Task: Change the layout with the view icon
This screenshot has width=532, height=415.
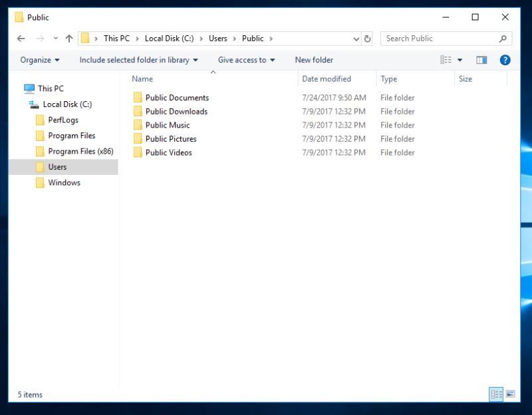Action: [x=446, y=59]
